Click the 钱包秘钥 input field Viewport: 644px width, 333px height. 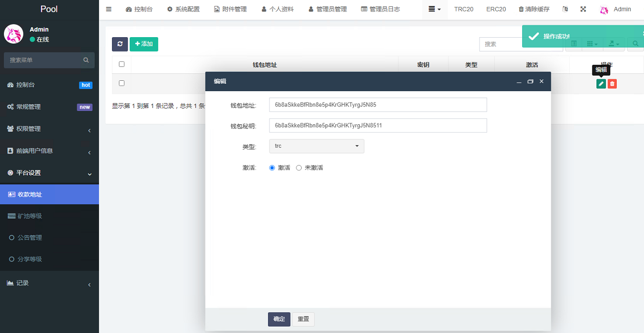[378, 125]
